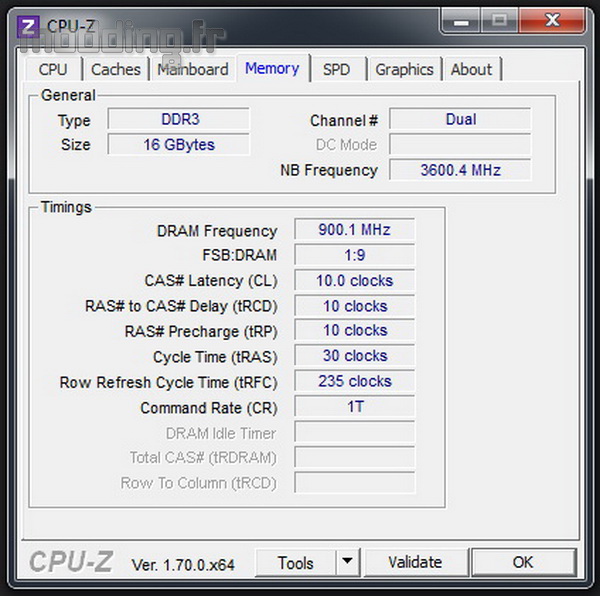Click the Dual channel value
The width and height of the screenshot is (600, 596).
point(460,119)
